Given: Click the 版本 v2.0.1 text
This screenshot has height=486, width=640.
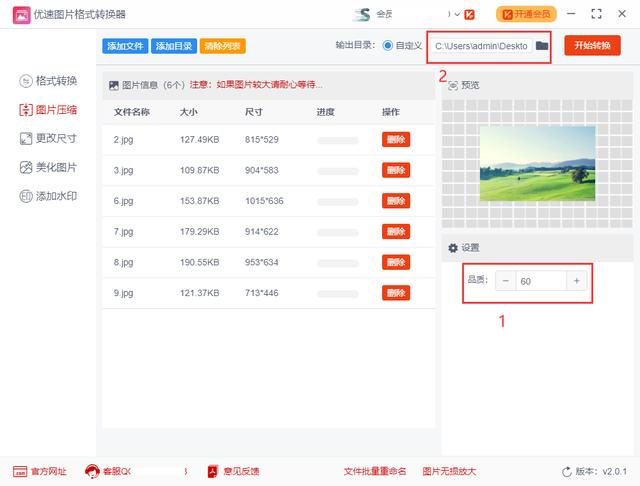Looking at the screenshot, I should [601, 472].
